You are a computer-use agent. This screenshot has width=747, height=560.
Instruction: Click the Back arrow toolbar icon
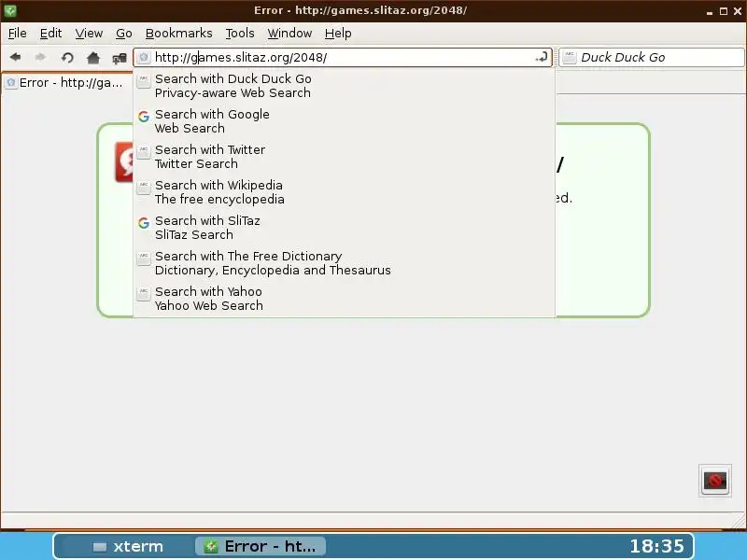pyautogui.click(x=15, y=57)
